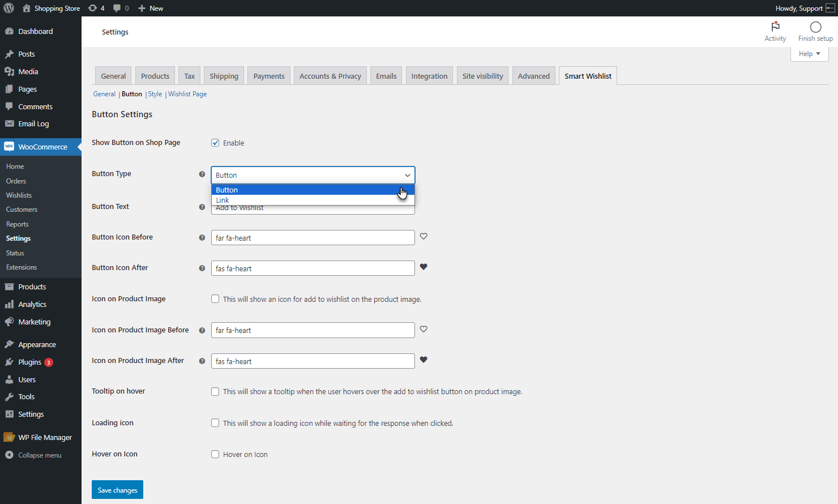
Task: Click the Button Icon After text field
Action: 313,268
